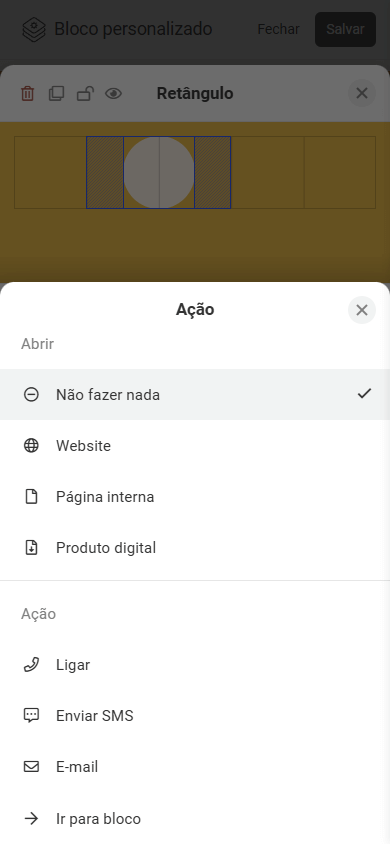Select the gray circle on canvas
The height and width of the screenshot is (844, 390).
pos(159,172)
